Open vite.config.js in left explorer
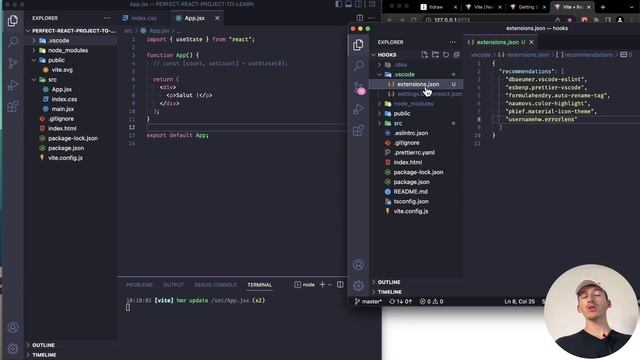This screenshot has height=360, width=640. [65, 158]
